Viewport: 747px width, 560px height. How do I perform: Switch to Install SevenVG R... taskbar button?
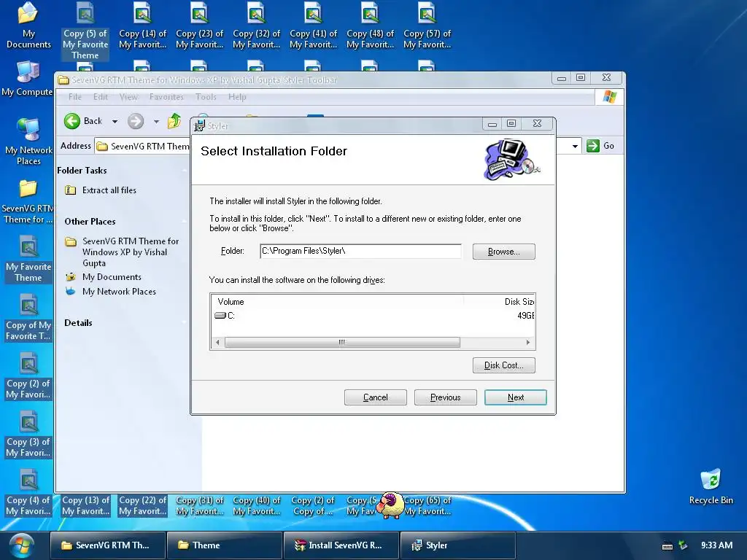(x=341, y=545)
